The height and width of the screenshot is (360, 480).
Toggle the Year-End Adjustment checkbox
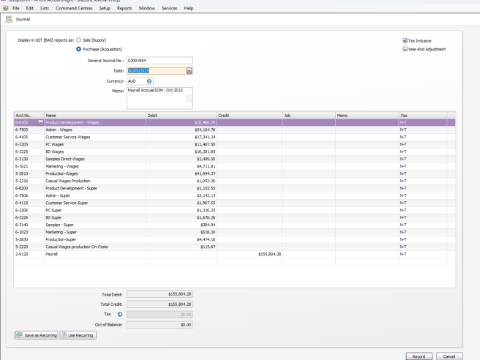pyautogui.click(x=405, y=49)
